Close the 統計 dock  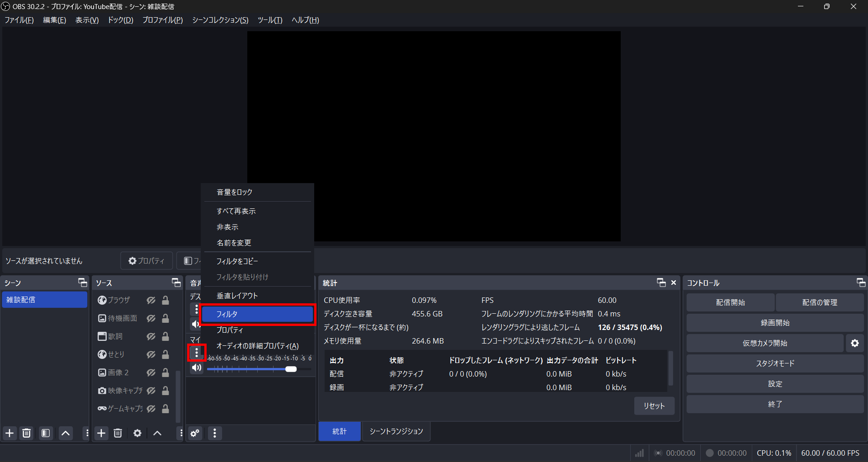674,283
